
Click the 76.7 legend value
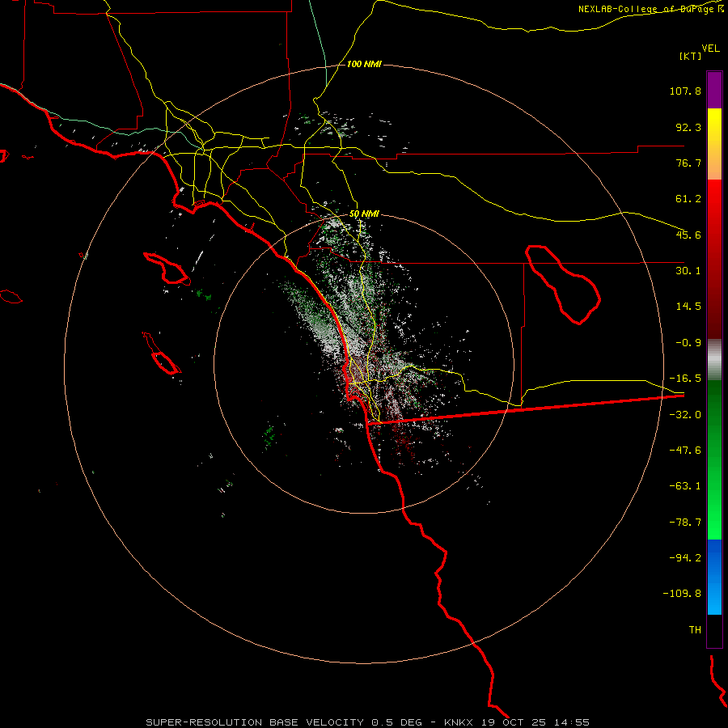688,163
